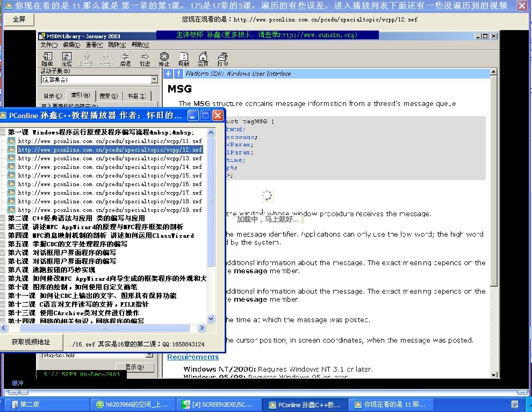Switch to the 索引 tab
This screenshot has width=532, height=412.
[81, 95]
